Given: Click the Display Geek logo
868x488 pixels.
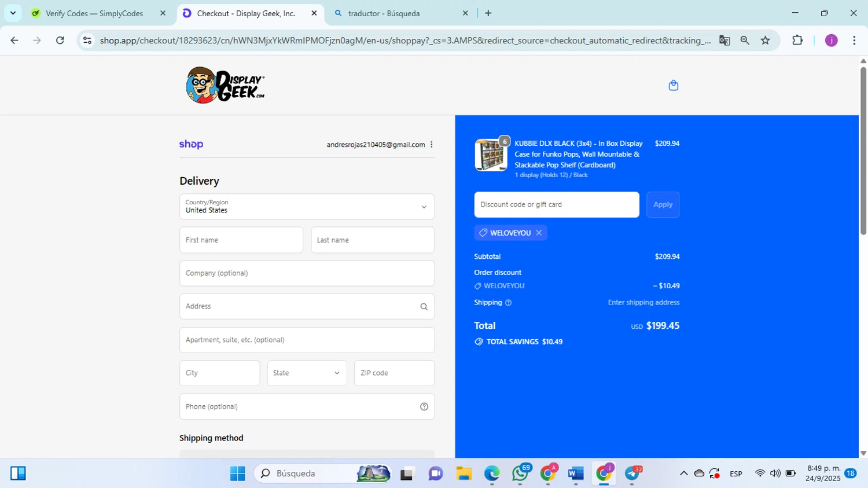Looking at the screenshot, I should click(225, 85).
